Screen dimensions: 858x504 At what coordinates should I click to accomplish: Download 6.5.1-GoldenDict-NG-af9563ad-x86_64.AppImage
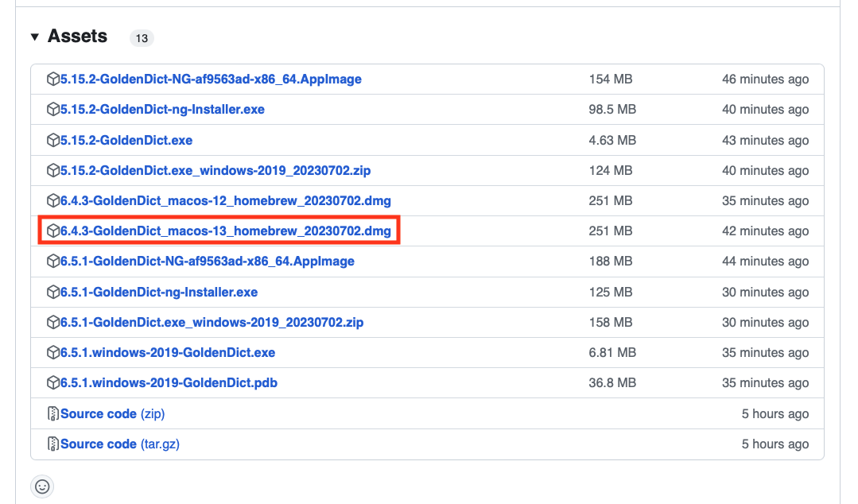(208, 261)
